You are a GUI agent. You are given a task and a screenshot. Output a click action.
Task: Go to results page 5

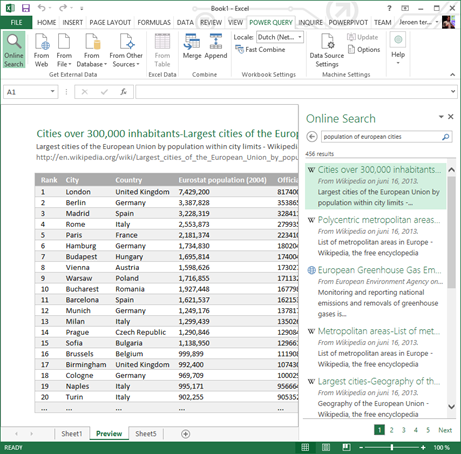428,430
